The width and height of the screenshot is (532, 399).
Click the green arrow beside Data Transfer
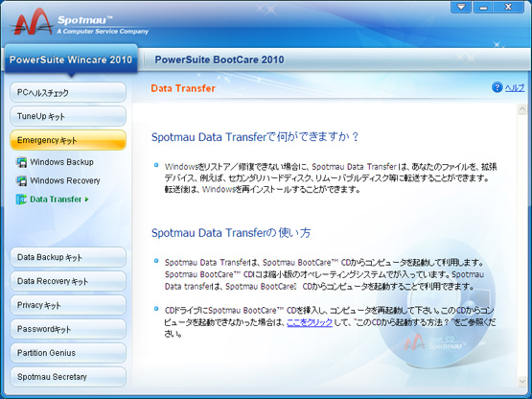[87, 199]
